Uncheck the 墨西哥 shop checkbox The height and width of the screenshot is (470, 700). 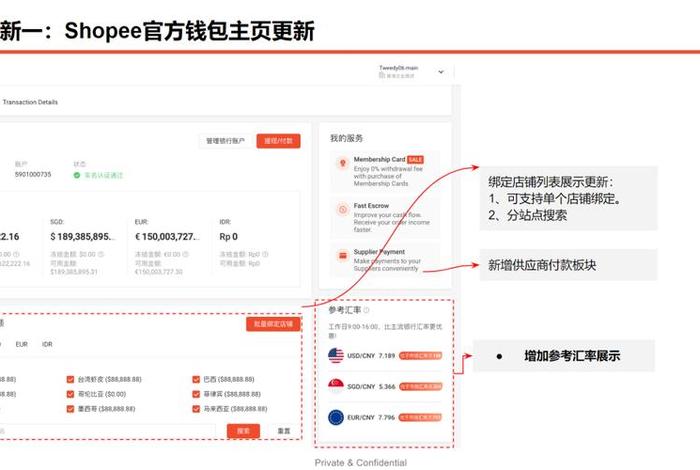[70, 409]
